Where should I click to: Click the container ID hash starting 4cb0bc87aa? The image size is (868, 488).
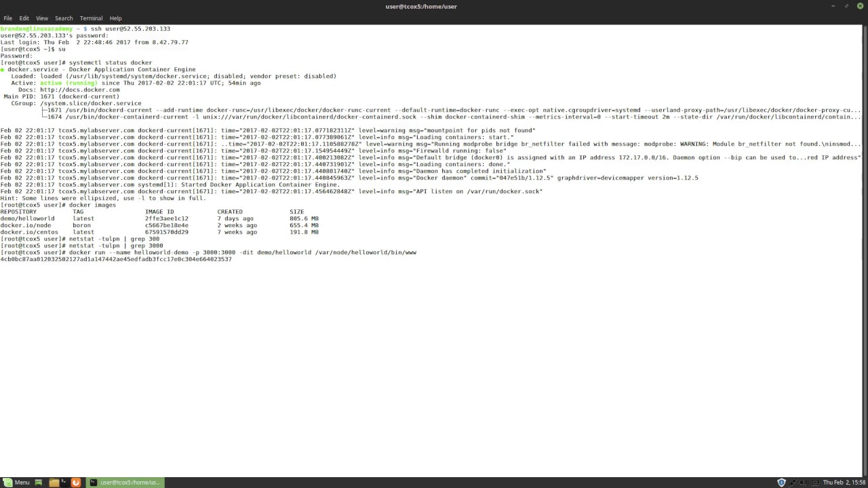tap(116, 259)
